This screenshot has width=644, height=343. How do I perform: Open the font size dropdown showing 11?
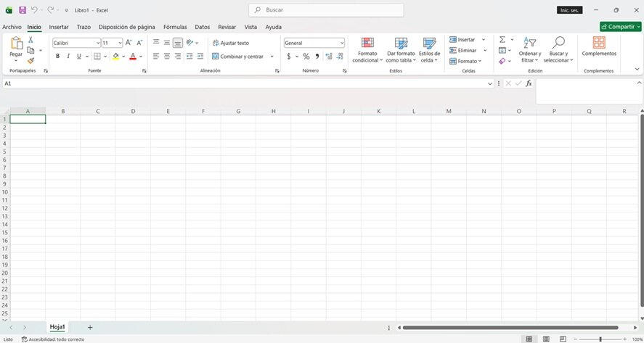112,43
